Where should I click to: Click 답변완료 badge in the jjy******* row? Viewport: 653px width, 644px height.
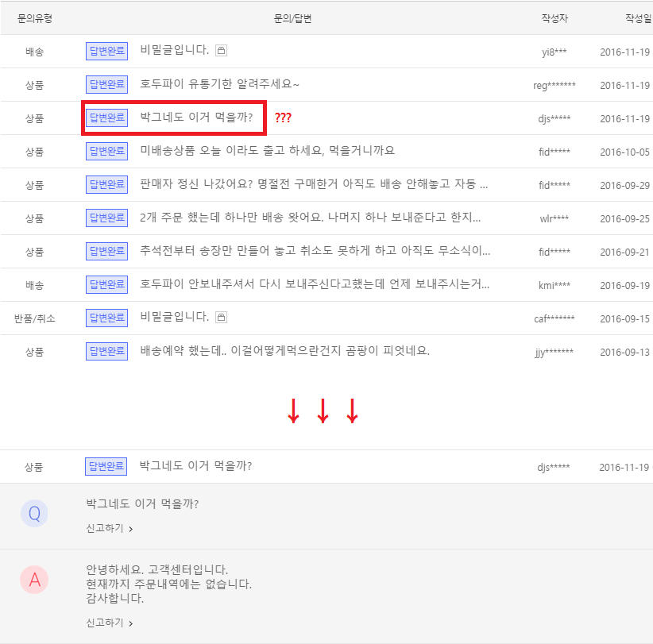106,351
